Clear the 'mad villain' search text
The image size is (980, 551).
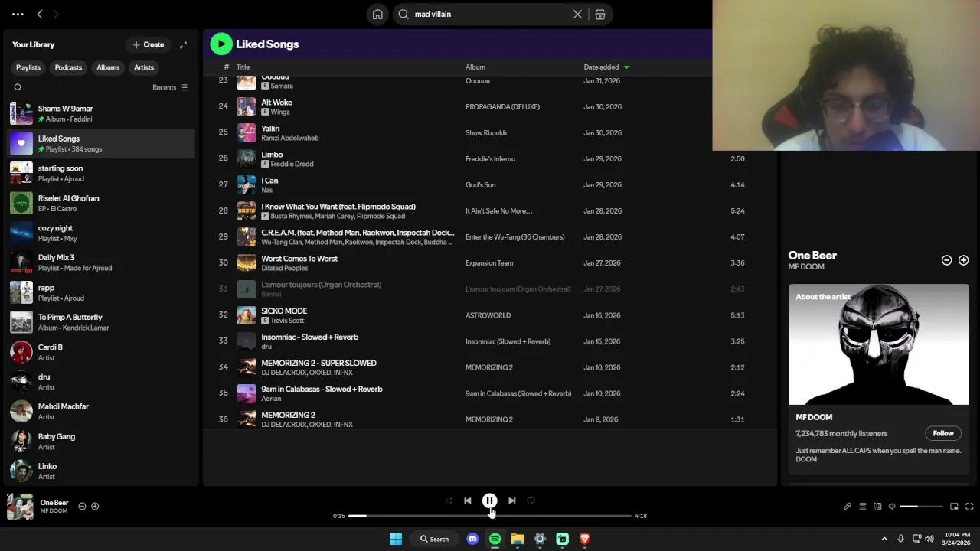(578, 14)
